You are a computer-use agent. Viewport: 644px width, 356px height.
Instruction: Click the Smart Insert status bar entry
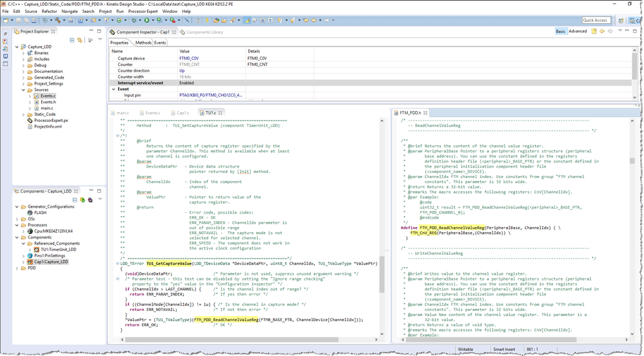tap(503, 350)
